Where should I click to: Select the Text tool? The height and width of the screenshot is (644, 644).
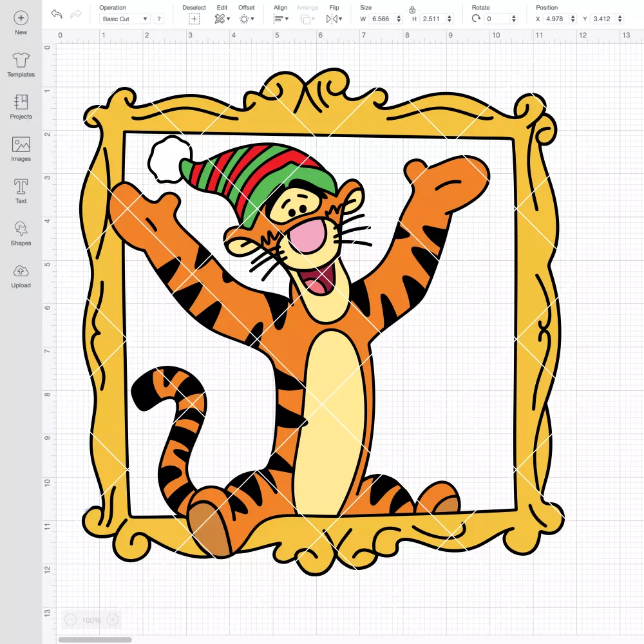point(21,191)
